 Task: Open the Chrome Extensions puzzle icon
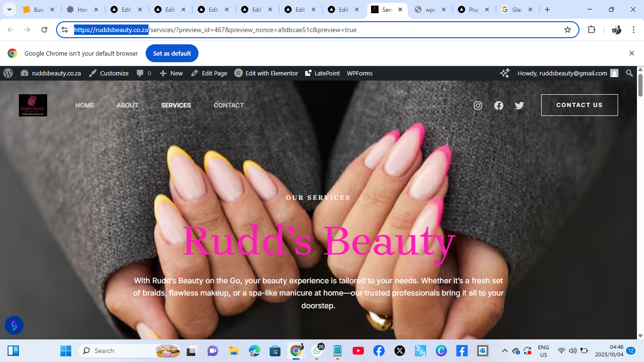point(591,30)
